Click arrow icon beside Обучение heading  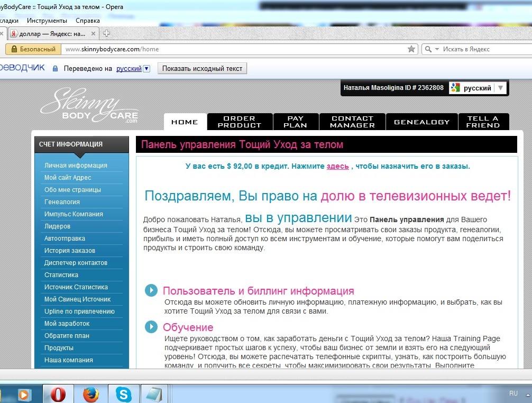tap(151, 327)
